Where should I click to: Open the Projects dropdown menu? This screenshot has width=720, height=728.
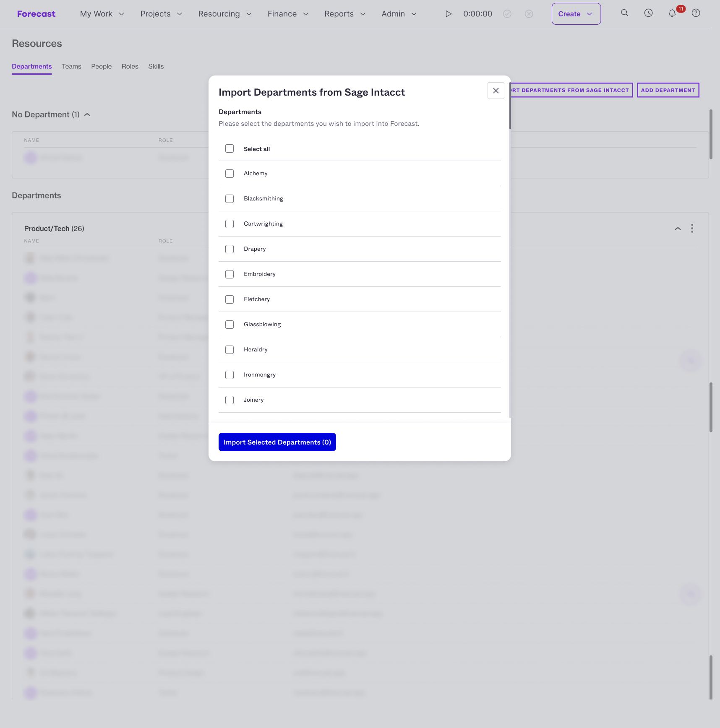pos(161,14)
